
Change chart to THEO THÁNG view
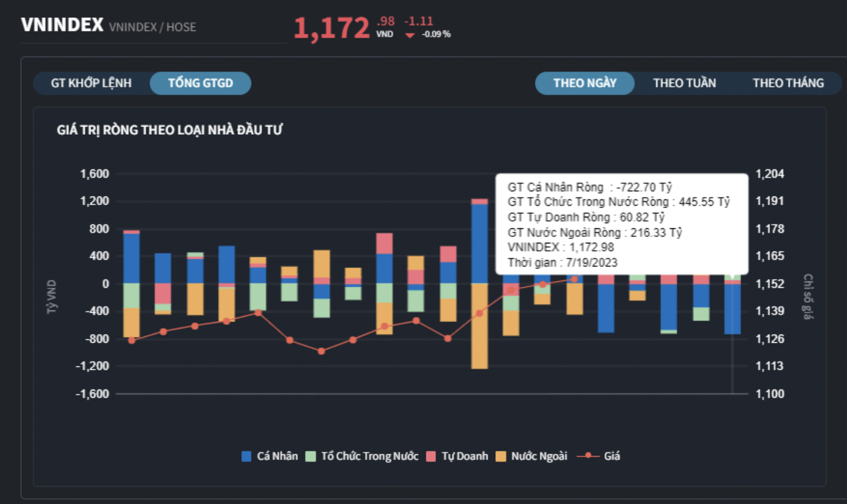[x=787, y=83]
